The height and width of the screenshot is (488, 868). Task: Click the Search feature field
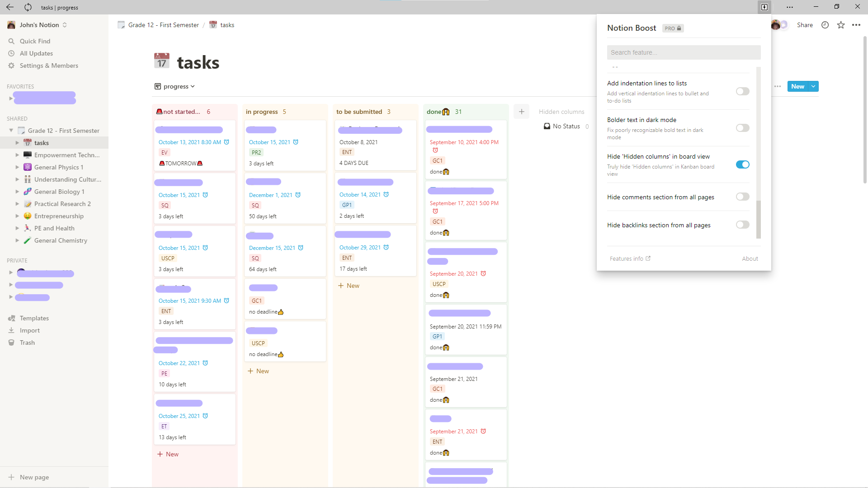point(683,52)
